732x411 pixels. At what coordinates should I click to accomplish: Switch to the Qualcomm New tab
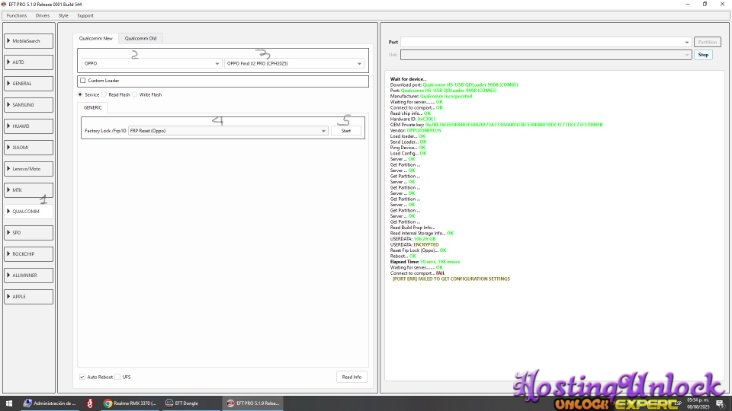96,38
